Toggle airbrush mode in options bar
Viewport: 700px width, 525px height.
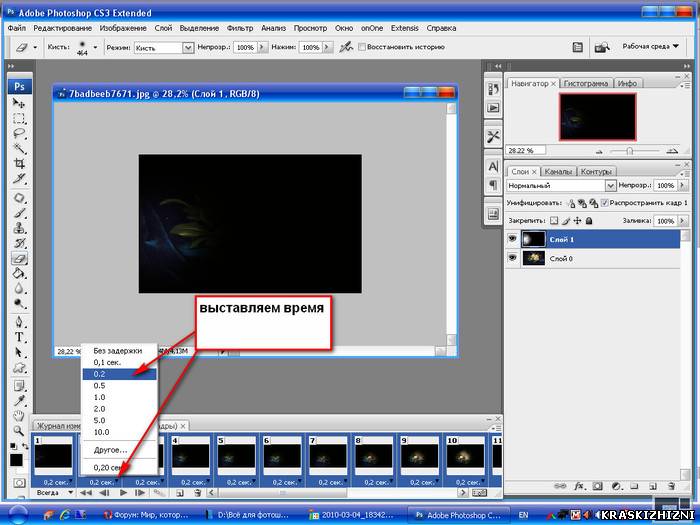pyautogui.click(x=346, y=47)
